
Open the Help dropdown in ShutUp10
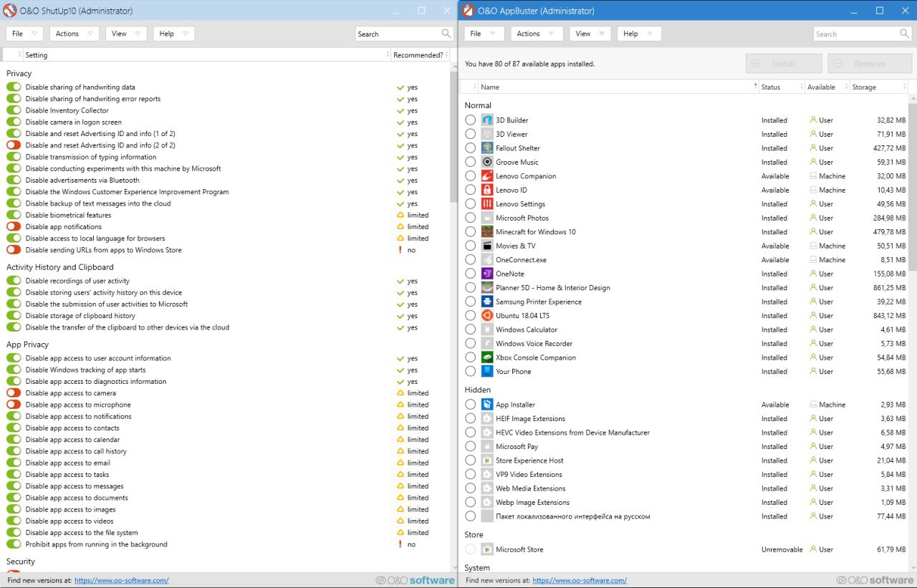pyautogui.click(x=174, y=34)
